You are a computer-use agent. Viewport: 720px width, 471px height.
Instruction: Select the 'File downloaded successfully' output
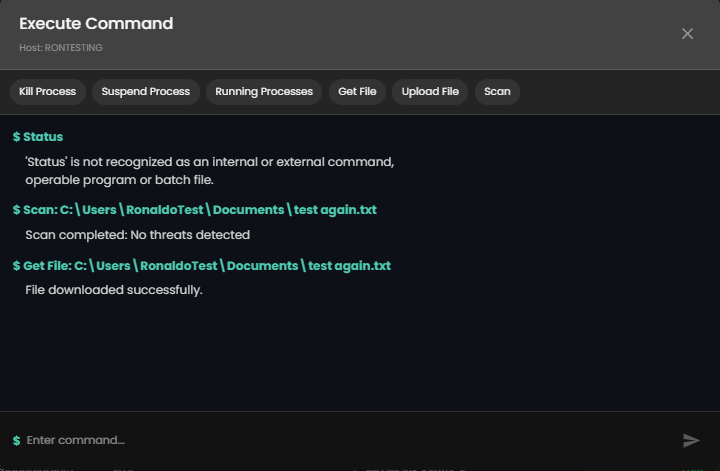(x=114, y=290)
